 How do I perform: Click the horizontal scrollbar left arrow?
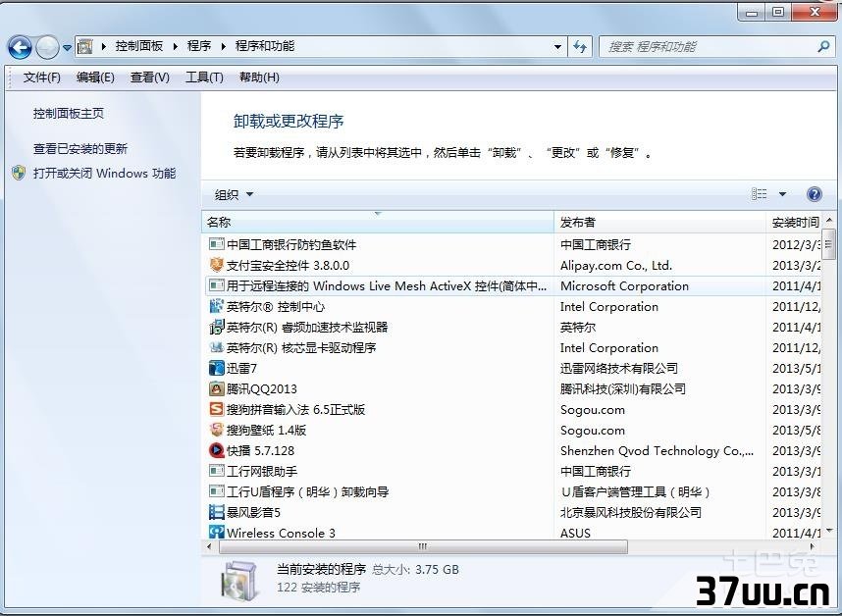209,546
